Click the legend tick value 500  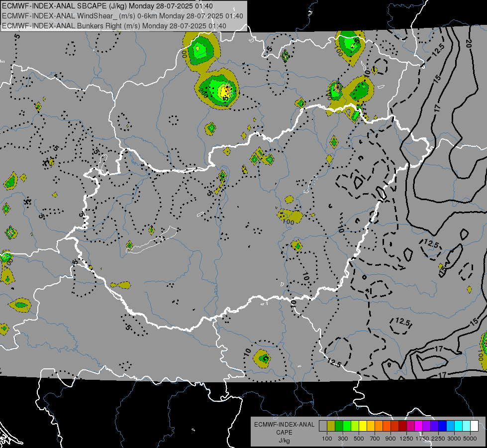click(x=359, y=439)
